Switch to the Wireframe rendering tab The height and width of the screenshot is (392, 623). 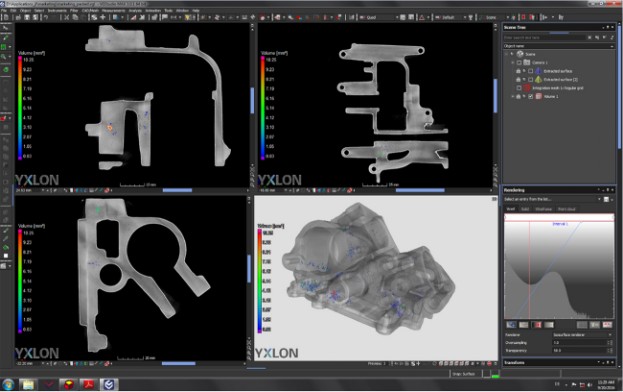coord(543,209)
